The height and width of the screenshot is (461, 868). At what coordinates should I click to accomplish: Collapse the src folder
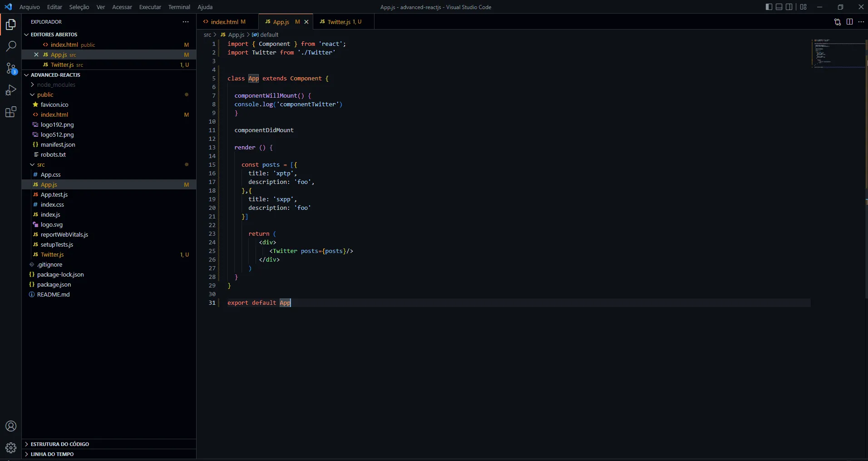[109, 165]
